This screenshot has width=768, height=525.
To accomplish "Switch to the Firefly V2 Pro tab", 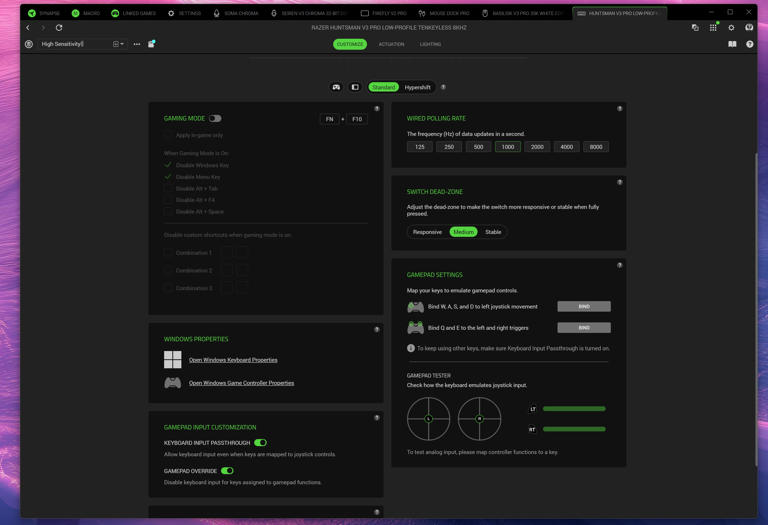I will click(x=384, y=13).
